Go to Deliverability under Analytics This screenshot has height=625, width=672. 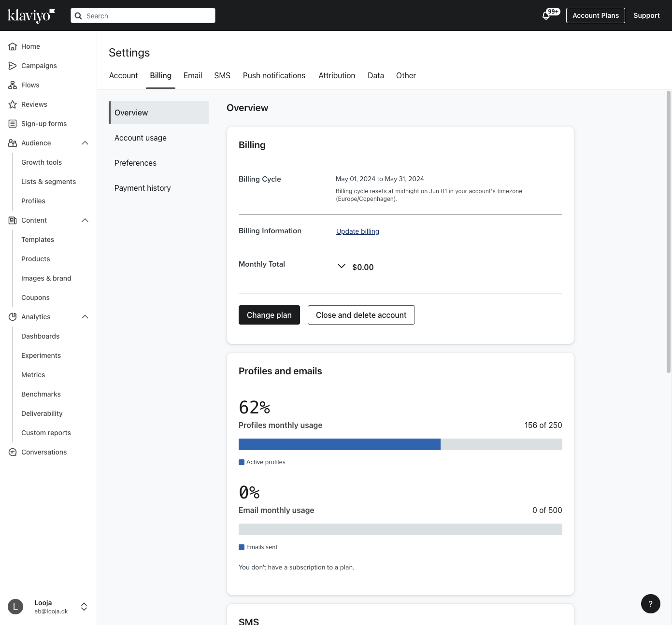pos(42,413)
